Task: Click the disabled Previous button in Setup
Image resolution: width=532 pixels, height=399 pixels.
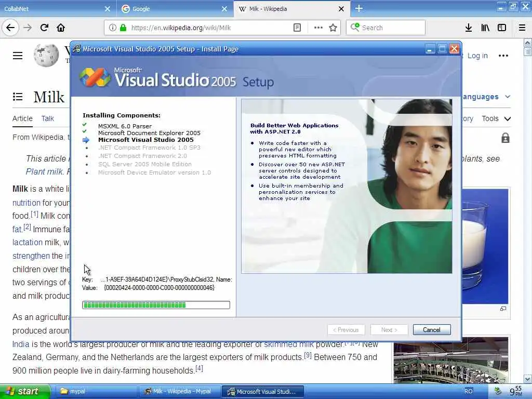Action: coord(345,329)
